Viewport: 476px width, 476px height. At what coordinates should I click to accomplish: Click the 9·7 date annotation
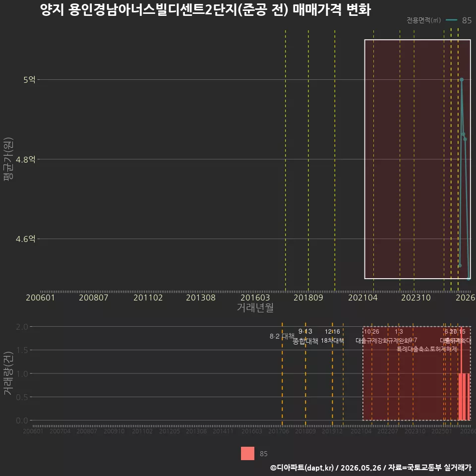[x=413, y=340]
